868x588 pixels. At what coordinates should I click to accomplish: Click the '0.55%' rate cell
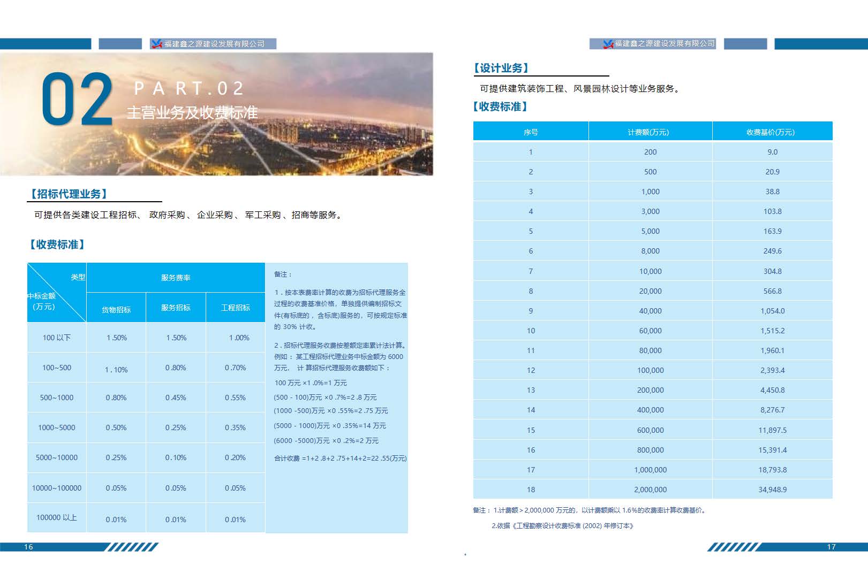click(x=236, y=398)
